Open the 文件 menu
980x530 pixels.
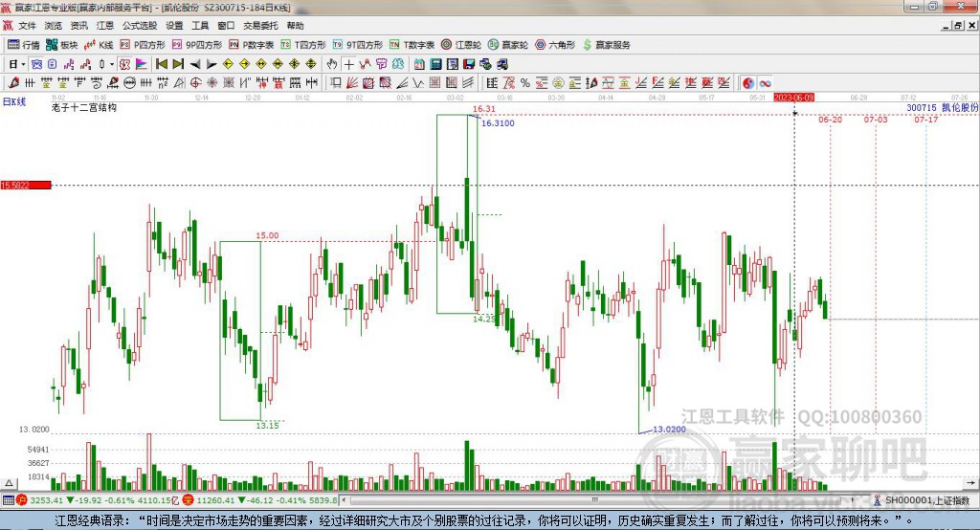point(27,26)
